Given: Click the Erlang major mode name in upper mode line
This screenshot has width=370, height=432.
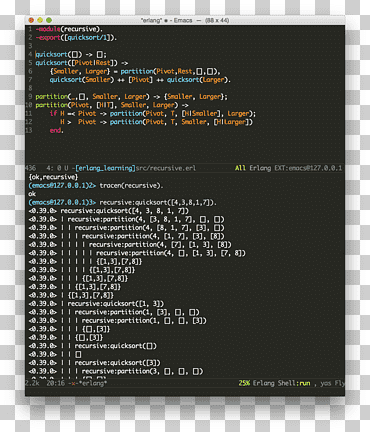Looking at the screenshot, I should (260, 168).
